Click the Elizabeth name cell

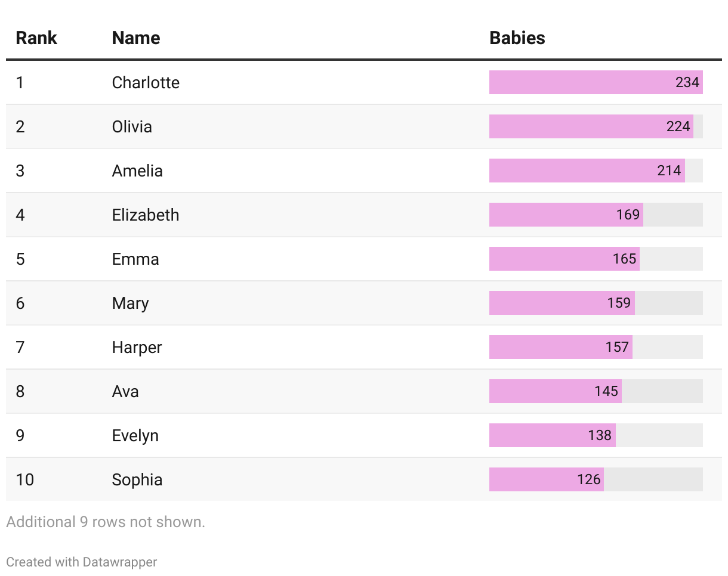tap(146, 215)
